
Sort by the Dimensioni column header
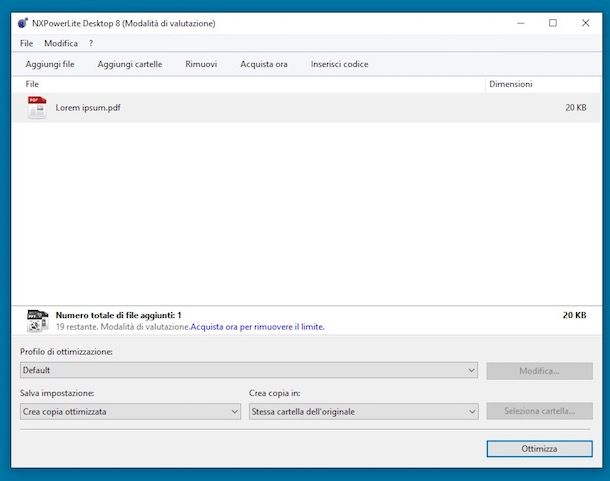click(x=544, y=84)
